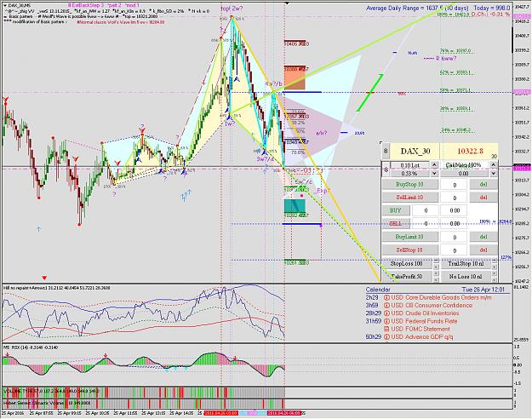Click BuyStop order count field showing 0
The width and height of the screenshot is (532, 419).
[455, 185]
